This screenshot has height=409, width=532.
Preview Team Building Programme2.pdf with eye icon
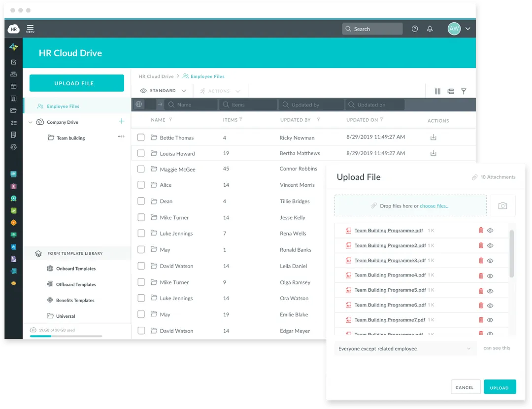490,246
